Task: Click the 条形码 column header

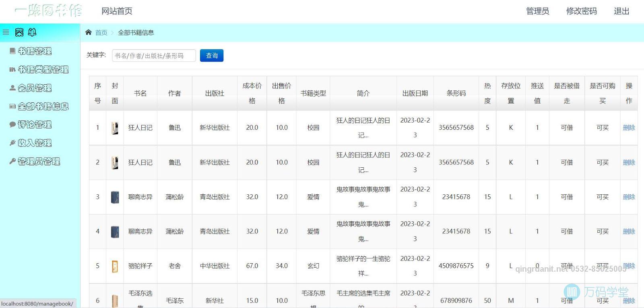Action: [456, 93]
